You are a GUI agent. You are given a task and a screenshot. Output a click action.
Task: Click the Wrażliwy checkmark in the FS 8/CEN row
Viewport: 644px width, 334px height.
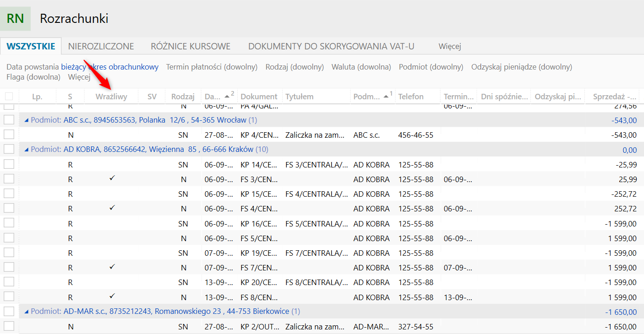point(112,296)
